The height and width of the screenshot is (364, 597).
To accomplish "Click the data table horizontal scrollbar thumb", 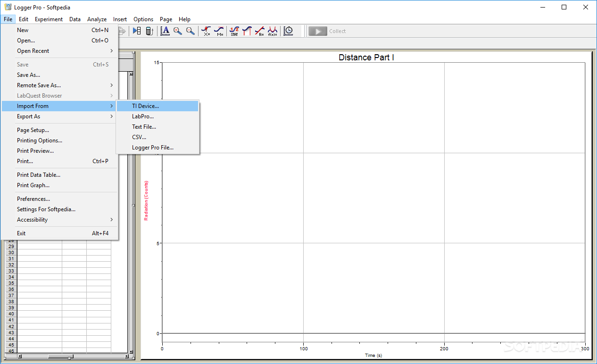I will click(x=61, y=357).
